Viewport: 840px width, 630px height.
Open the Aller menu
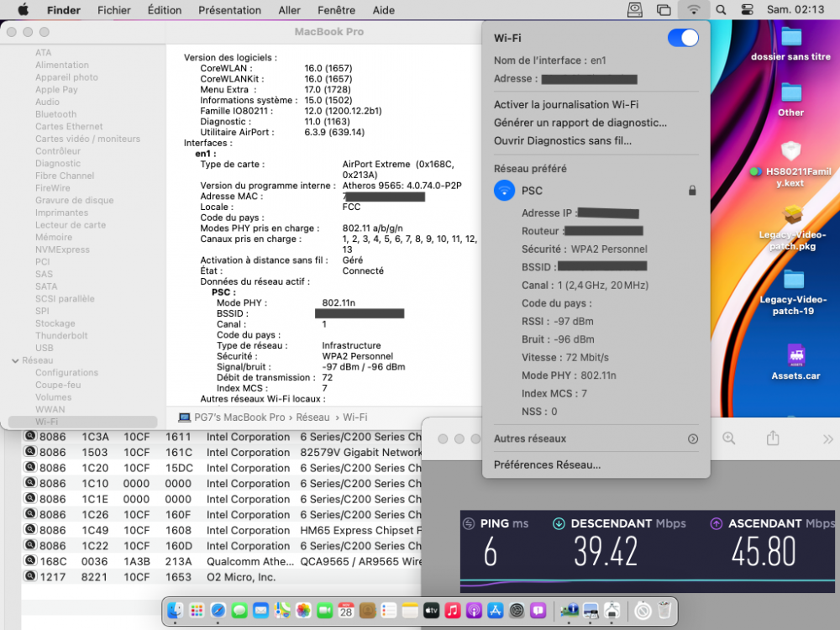(x=289, y=9)
